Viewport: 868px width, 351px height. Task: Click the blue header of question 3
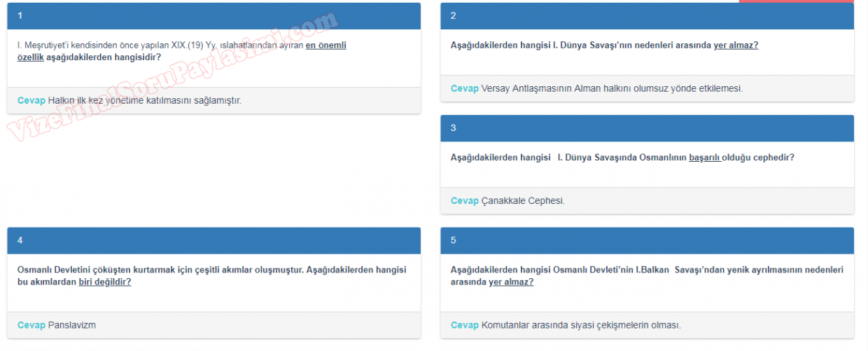coord(647,128)
